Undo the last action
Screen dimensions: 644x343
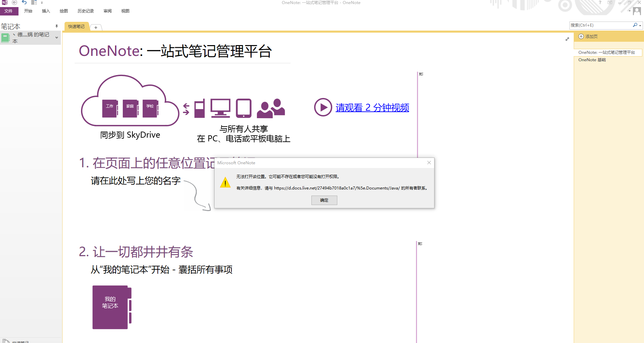24,2
